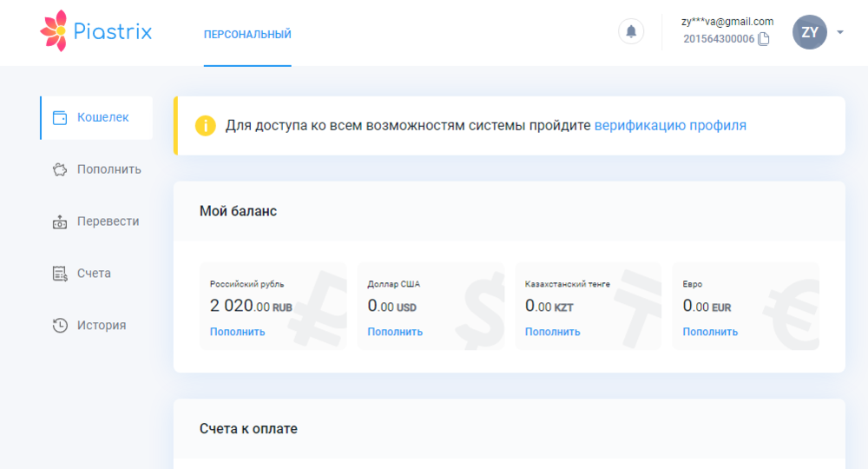868x469 pixels.
Task: Click the yellow info icon in banner
Action: pyautogui.click(x=205, y=126)
